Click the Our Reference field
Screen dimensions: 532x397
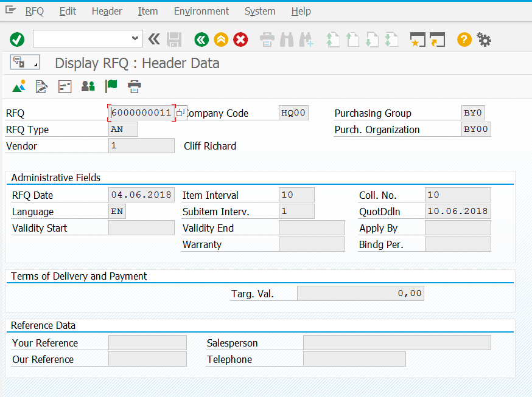pyautogui.click(x=147, y=359)
